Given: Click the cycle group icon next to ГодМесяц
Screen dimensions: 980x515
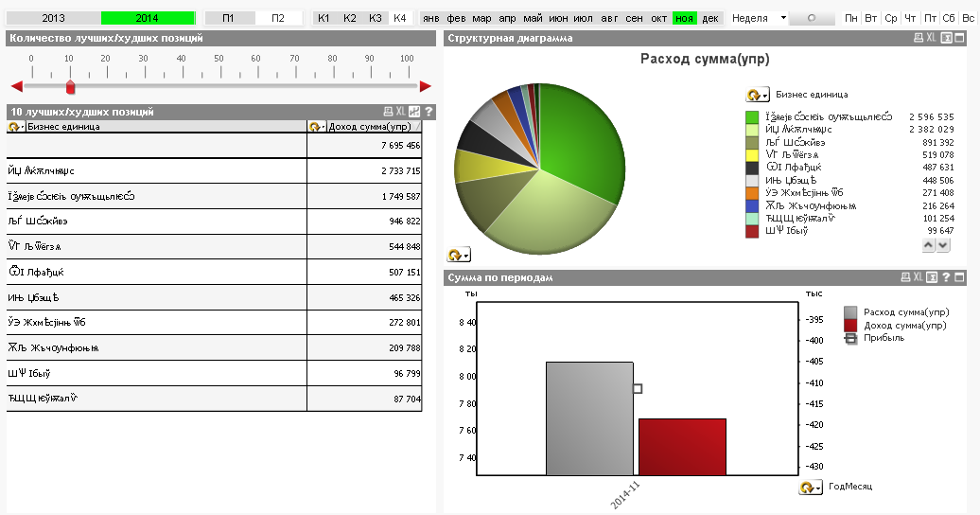Looking at the screenshot, I should [810, 488].
